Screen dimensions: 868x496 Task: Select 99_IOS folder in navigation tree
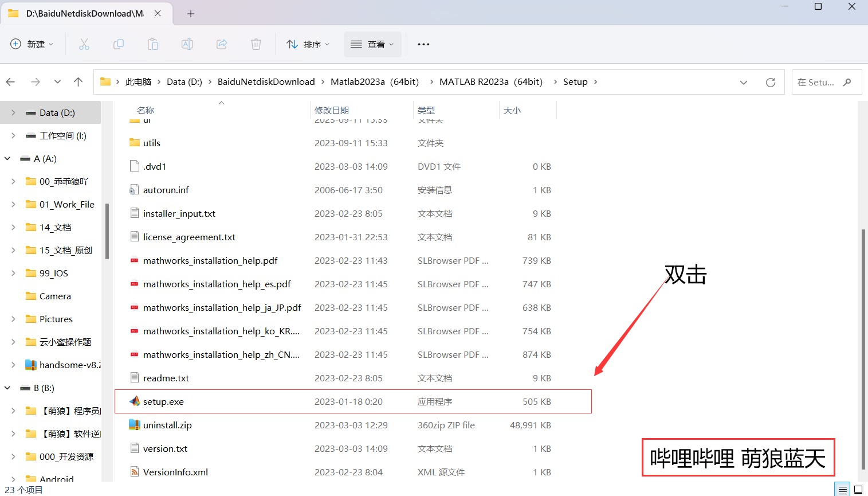53,274
